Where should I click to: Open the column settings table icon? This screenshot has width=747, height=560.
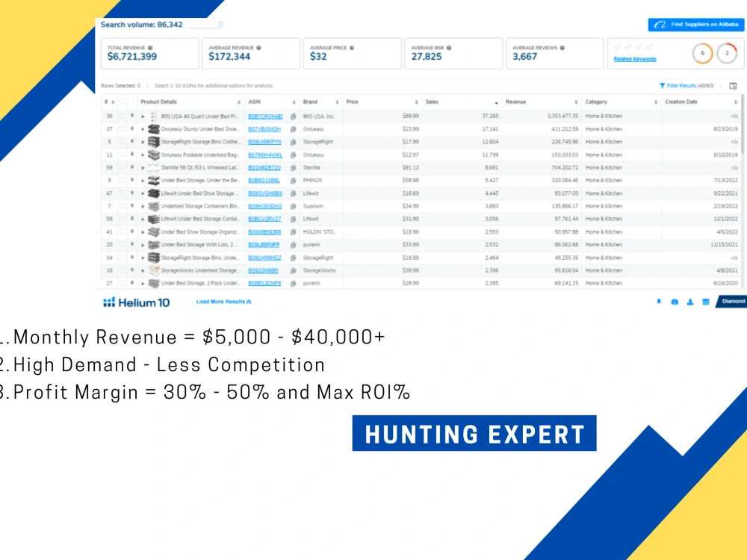coord(734,86)
